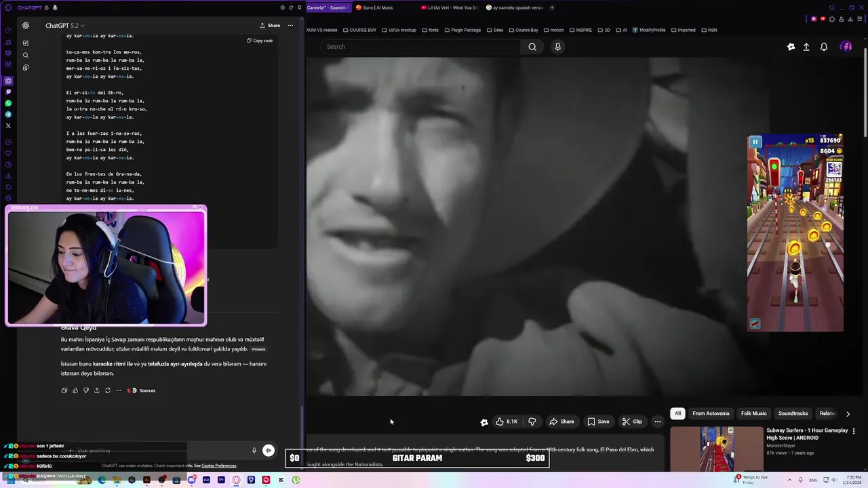Open WhatsApp in Opera sidebar

click(8, 103)
